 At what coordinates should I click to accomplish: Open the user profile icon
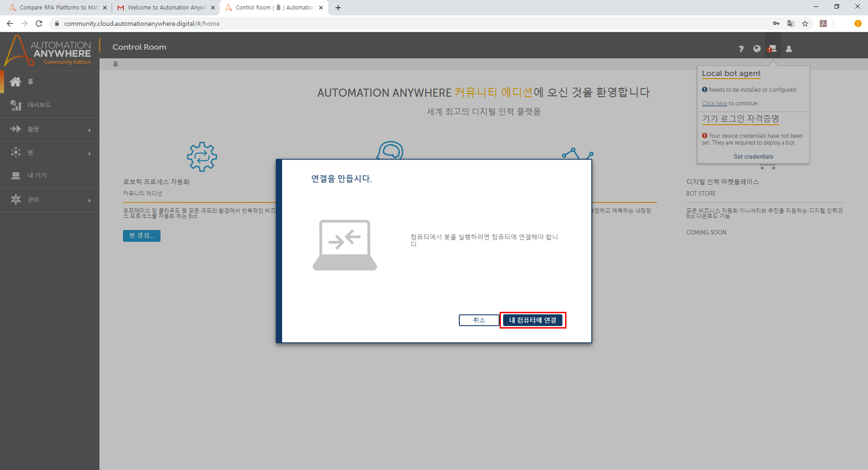coord(789,49)
